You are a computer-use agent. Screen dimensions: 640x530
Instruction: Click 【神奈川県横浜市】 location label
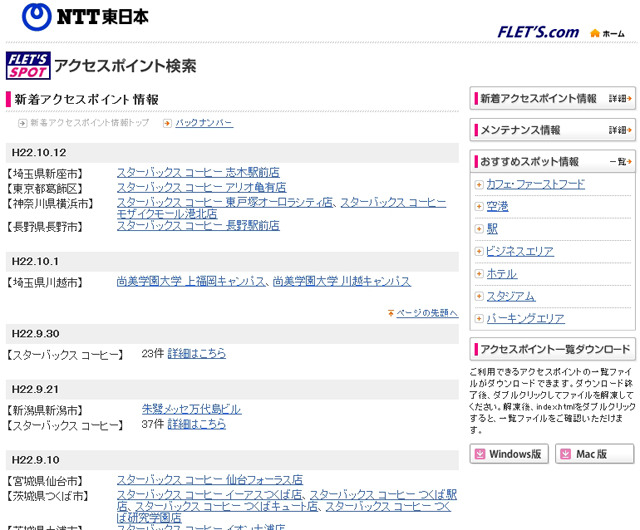[x=51, y=204]
